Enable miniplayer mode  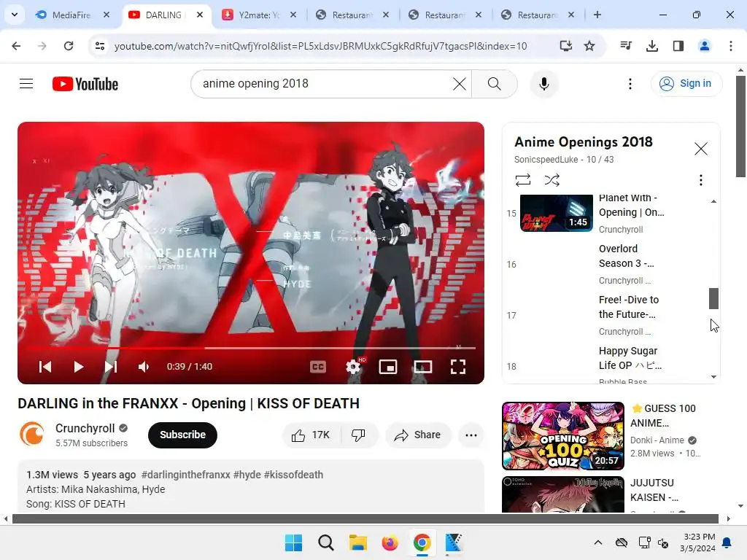pyautogui.click(x=388, y=366)
